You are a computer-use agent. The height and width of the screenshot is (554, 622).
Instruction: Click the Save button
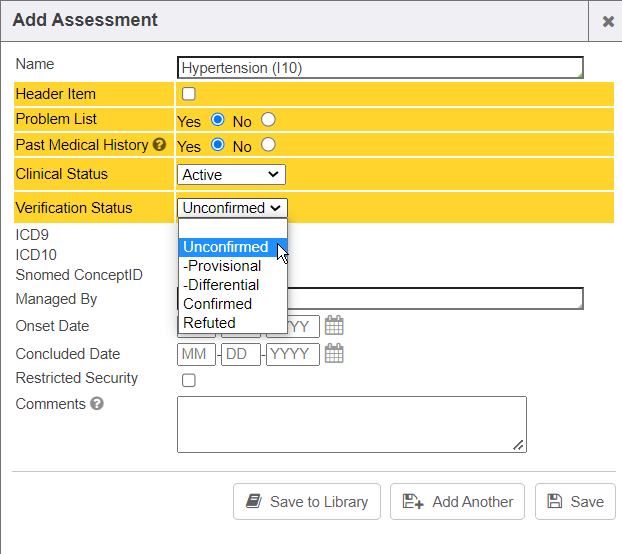point(575,502)
